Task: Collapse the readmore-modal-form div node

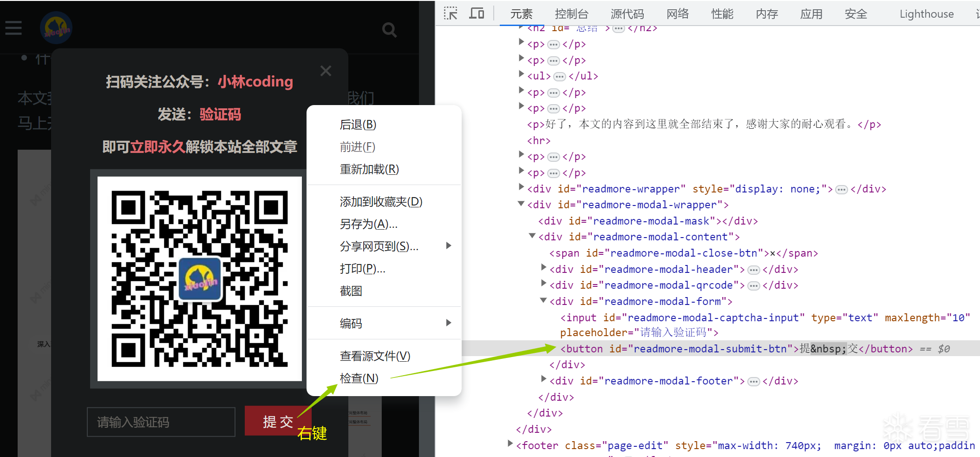Action: click(543, 300)
